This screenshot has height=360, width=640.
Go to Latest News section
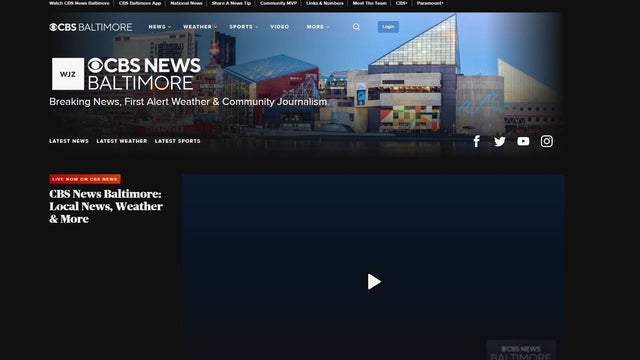click(69, 141)
